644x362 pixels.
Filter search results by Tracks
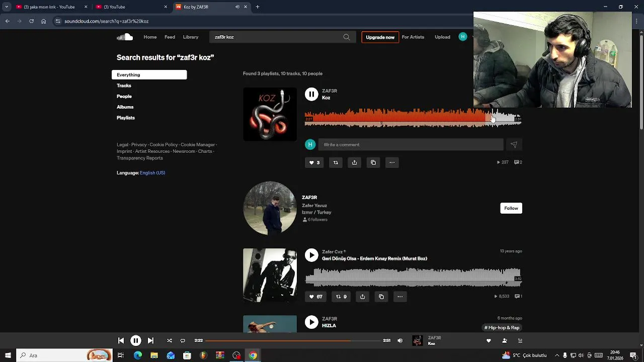pos(124,85)
